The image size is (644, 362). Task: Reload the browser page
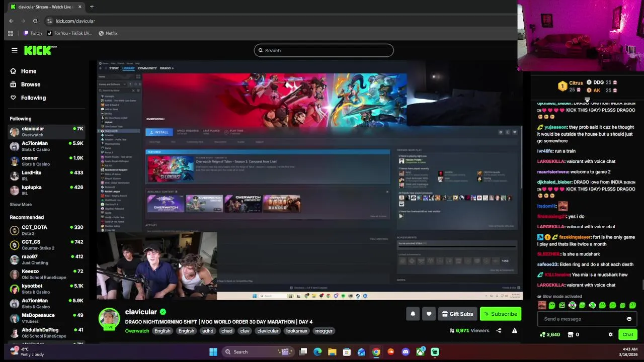(x=35, y=21)
